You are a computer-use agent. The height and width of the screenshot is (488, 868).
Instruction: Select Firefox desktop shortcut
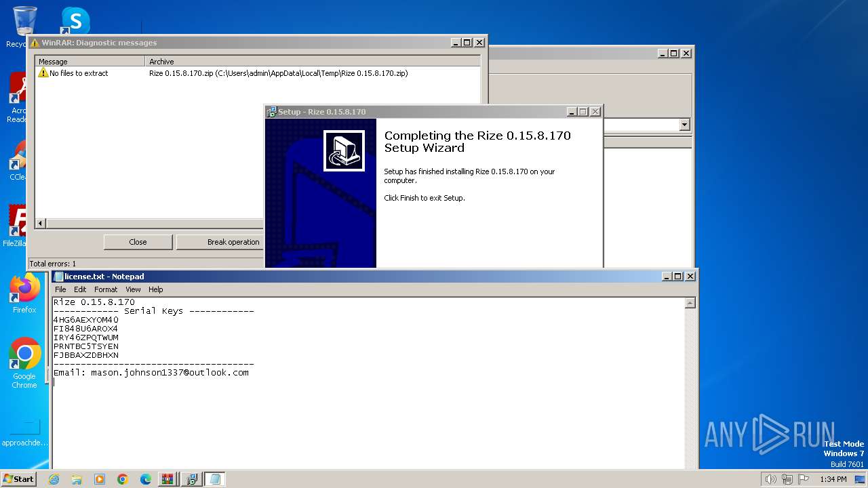click(24, 293)
